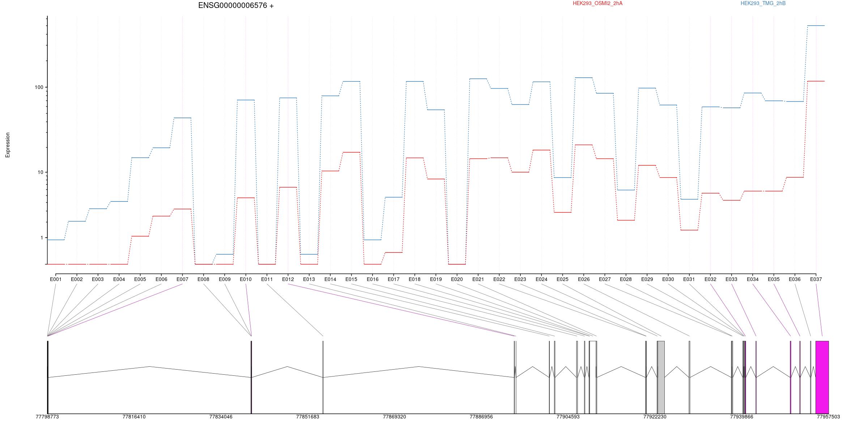868x434 pixels.
Task: Click genomic coordinate 77939866
Action: point(742,417)
